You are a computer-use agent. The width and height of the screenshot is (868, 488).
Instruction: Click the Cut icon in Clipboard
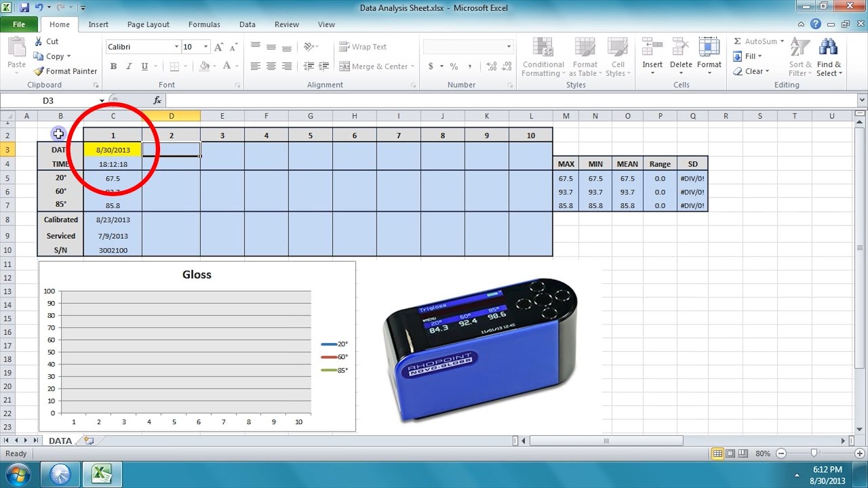[39, 41]
